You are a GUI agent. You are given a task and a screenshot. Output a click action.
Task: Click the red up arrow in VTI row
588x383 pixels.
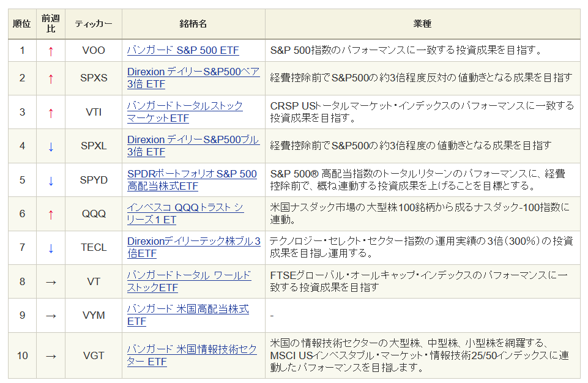51,113
